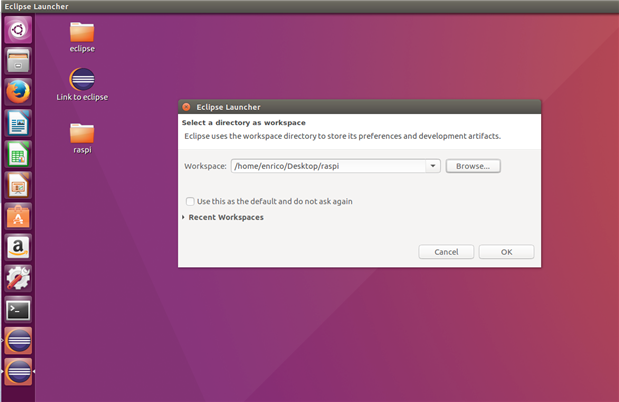Open the Files manager launcher icon

[18, 60]
